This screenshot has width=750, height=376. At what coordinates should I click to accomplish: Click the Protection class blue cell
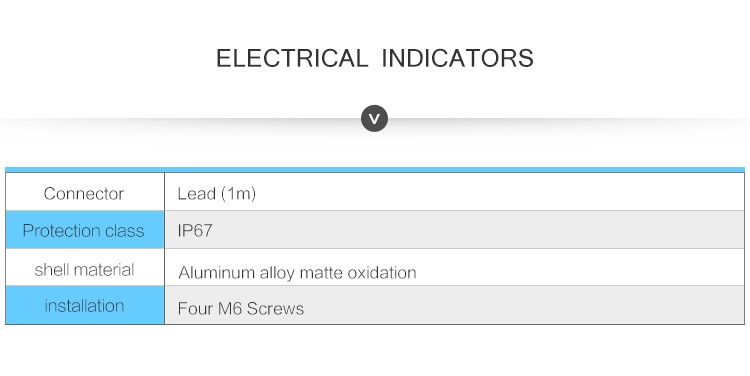(85, 230)
